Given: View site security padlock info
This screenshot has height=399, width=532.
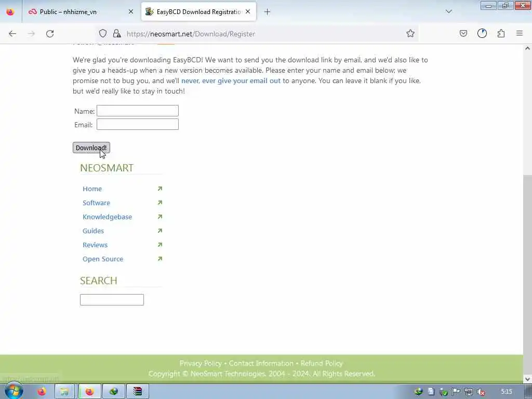Looking at the screenshot, I should 117,33.
